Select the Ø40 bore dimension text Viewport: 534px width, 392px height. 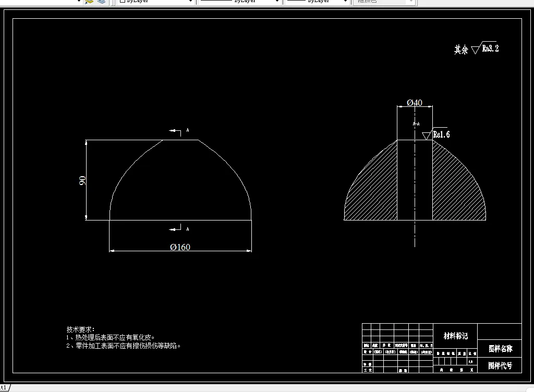click(415, 102)
